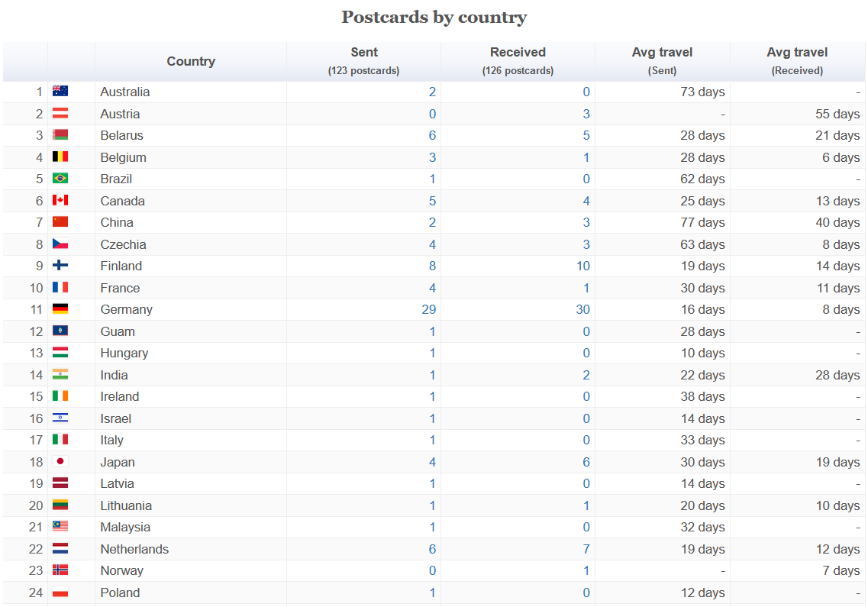
Task: Click the Australia flag icon
Action: tap(60, 92)
